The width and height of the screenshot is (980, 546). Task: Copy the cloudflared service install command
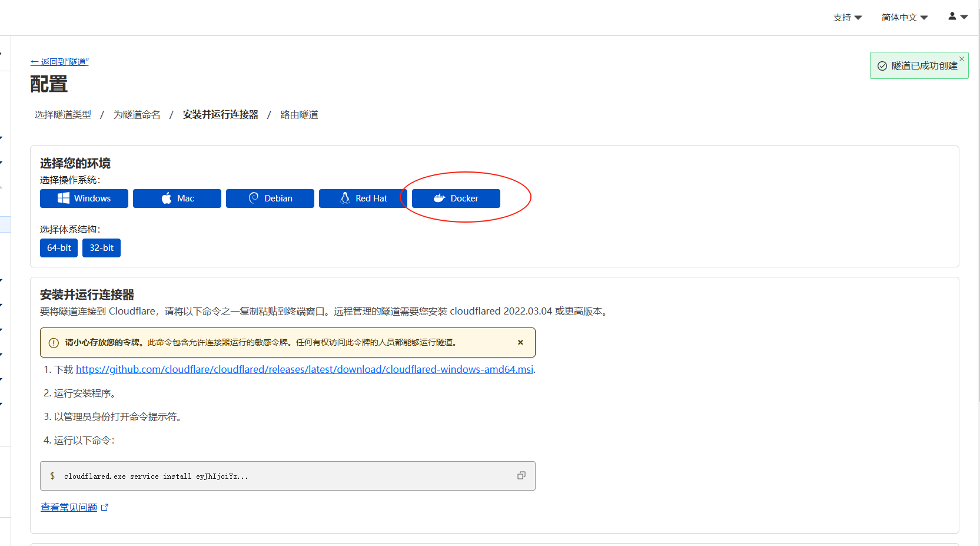pos(521,475)
